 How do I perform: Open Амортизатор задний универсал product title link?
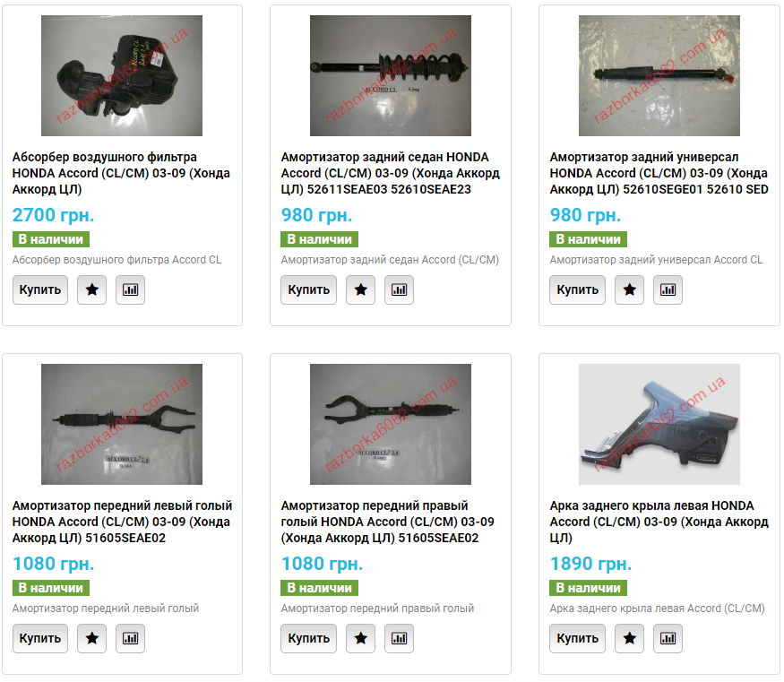click(x=659, y=173)
